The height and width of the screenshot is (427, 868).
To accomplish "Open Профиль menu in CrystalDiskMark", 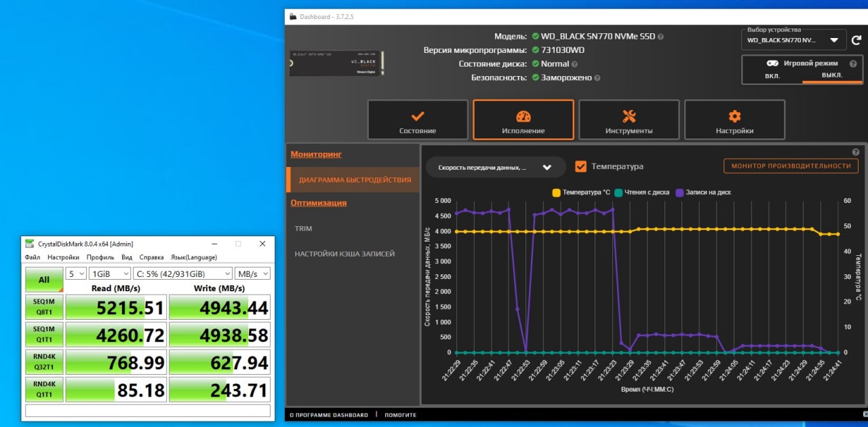I will pyautogui.click(x=100, y=257).
